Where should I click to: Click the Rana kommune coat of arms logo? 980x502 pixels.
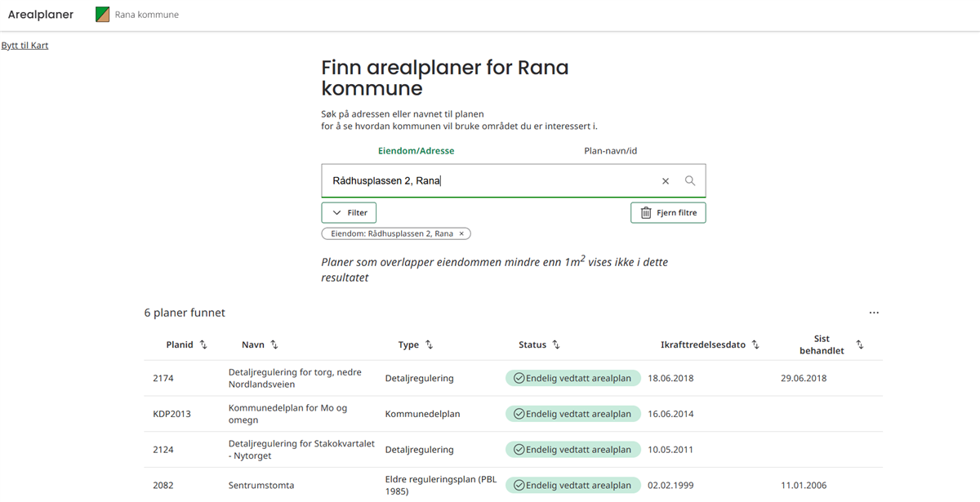coord(103,15)
